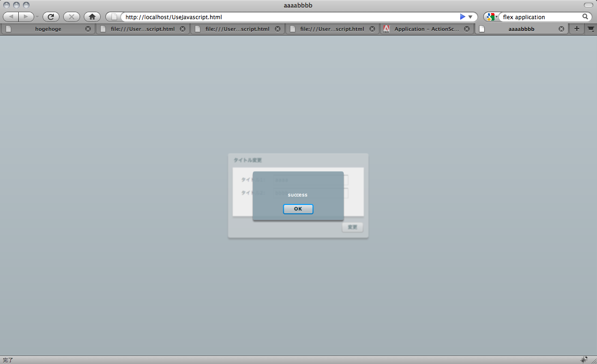Click the browser Back arrow button
This screenshot has width=597, height=364.
click(x=11, y=17)
